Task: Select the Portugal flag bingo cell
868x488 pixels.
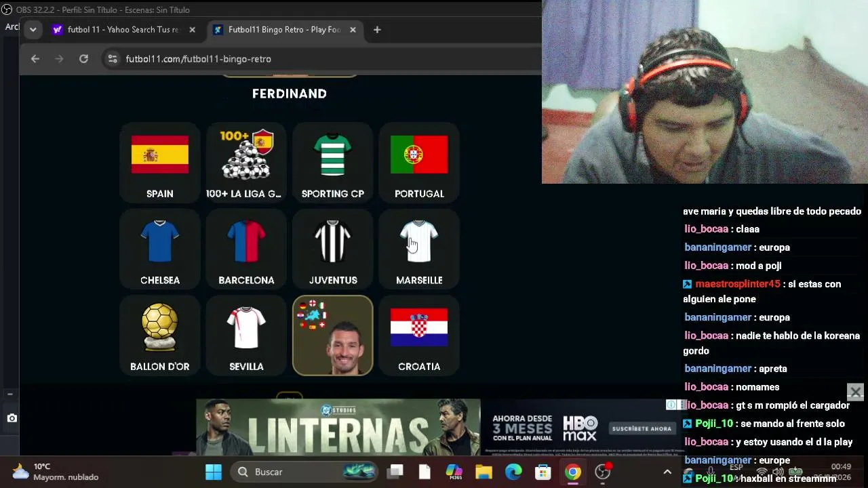Action: click(419, 163)
